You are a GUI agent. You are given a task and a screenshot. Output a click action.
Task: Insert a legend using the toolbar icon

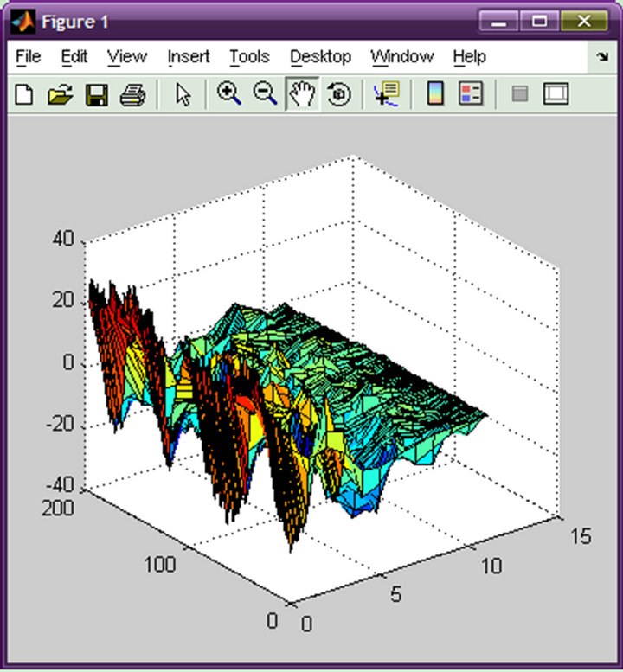click(470, 94)
